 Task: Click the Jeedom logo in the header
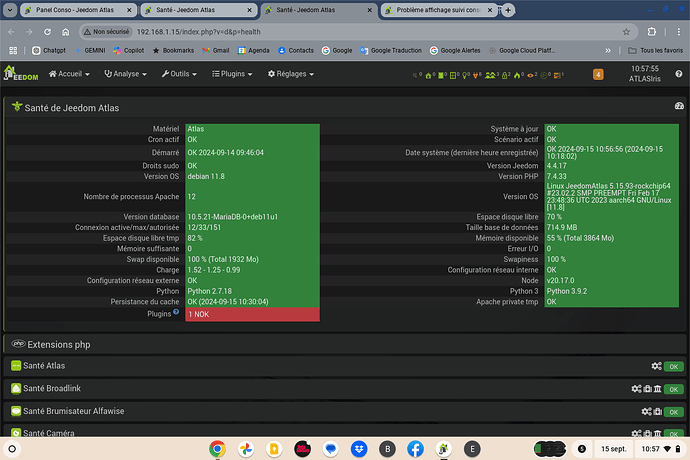[x=20, y=74]
